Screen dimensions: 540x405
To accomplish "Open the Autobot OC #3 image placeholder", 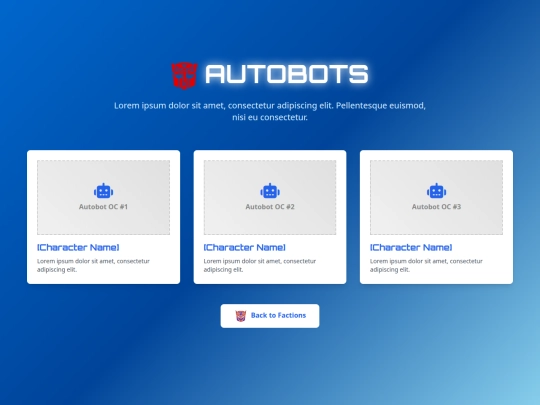I will tap(436, 197).
